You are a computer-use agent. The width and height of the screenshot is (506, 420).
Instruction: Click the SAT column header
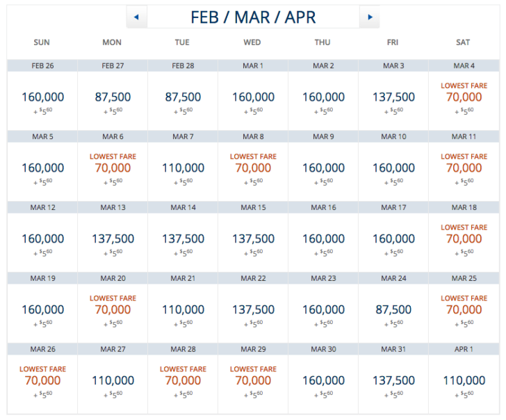(x=463, y=42)
